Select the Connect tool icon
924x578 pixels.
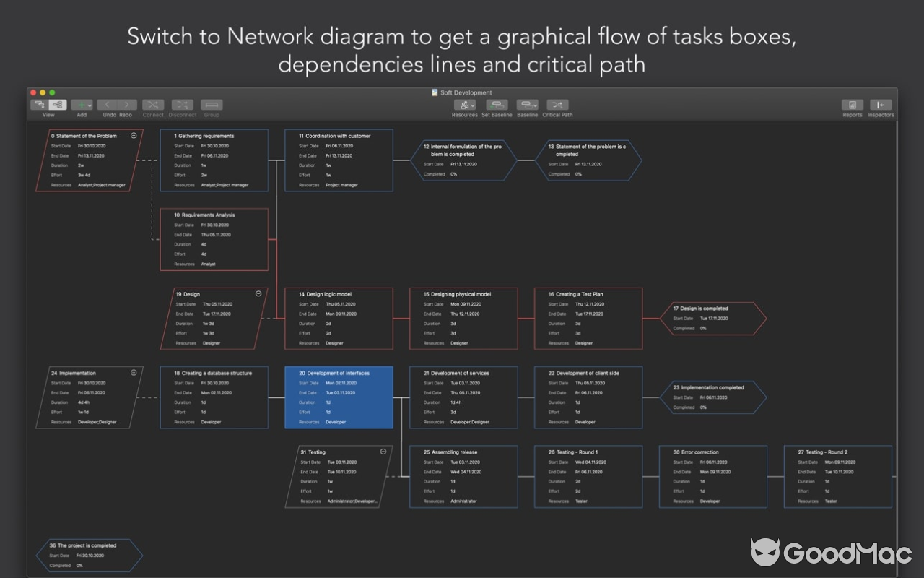pos(153,104)
